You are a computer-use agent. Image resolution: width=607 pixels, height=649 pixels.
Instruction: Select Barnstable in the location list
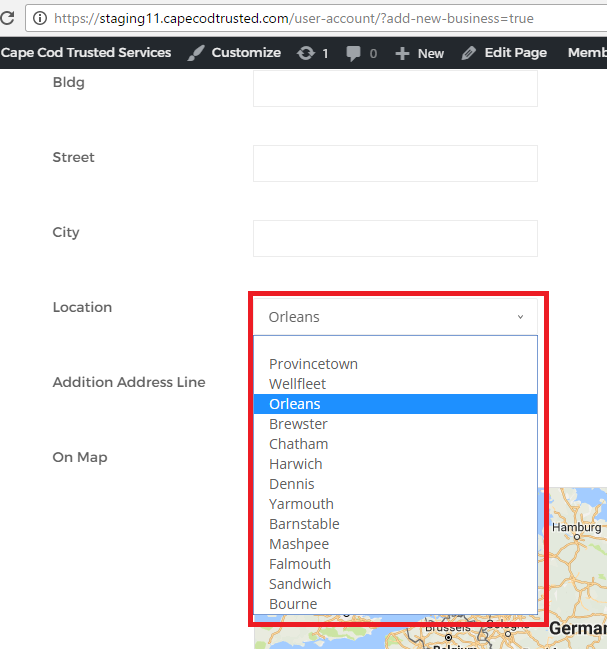[304, 524]
